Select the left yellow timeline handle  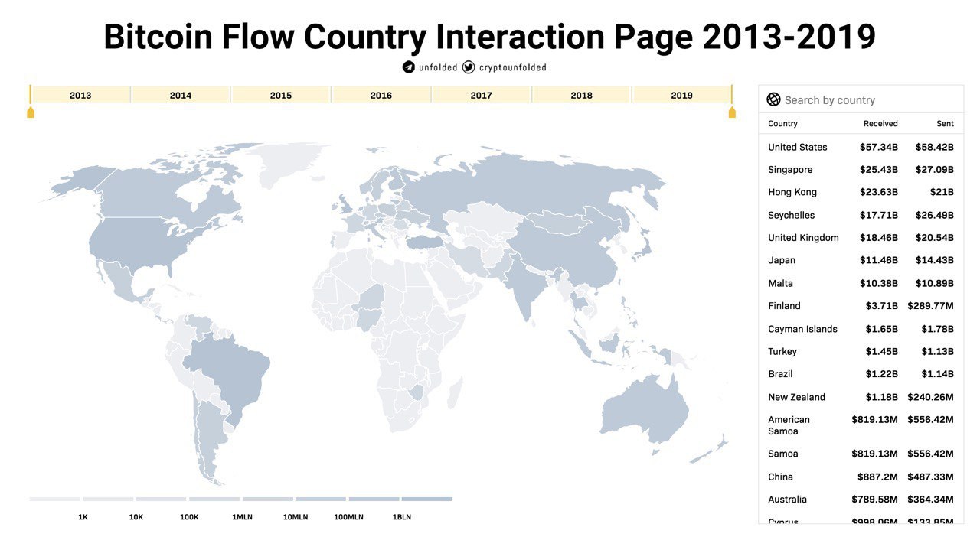click(x=31, y=112)
